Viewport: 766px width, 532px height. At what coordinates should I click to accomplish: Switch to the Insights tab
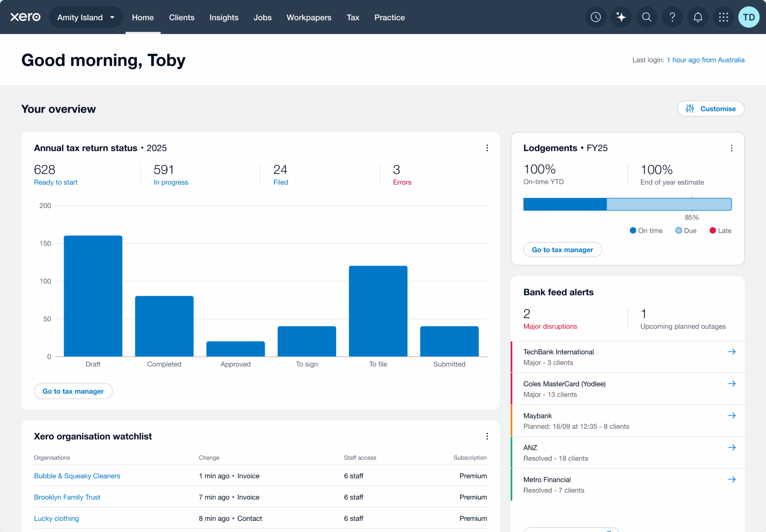[x=224, y=17]
